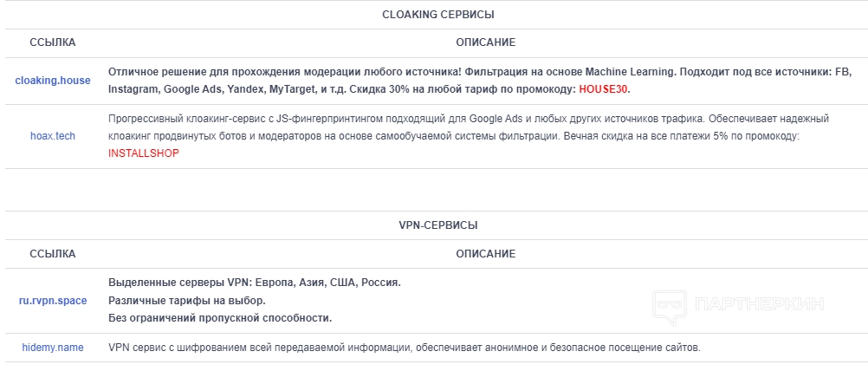This screenshot has width=868, height=371.
Task: Click ОПИСАНИЕ header in the VPN table
Action: click(x=486, y=254)
